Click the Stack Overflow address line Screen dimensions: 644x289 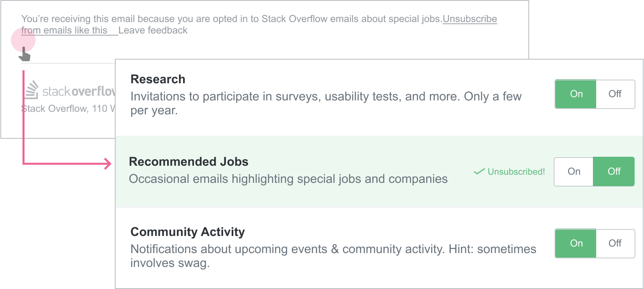68,109
